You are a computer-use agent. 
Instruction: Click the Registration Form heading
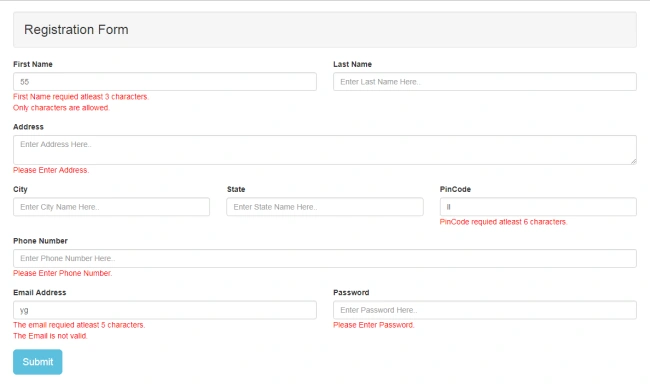(x=76, y=30)
